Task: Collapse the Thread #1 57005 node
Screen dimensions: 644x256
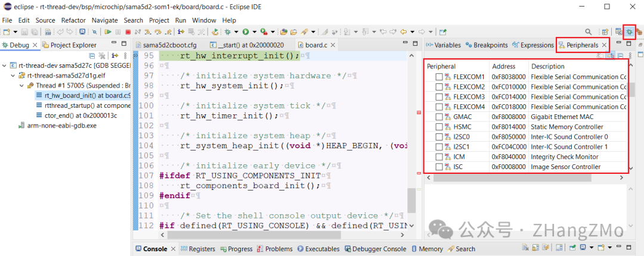Action: (x=22, y=85)
